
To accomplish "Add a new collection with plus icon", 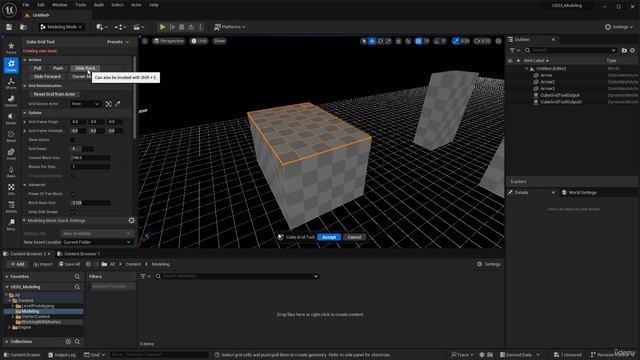I will pos(68,342).
